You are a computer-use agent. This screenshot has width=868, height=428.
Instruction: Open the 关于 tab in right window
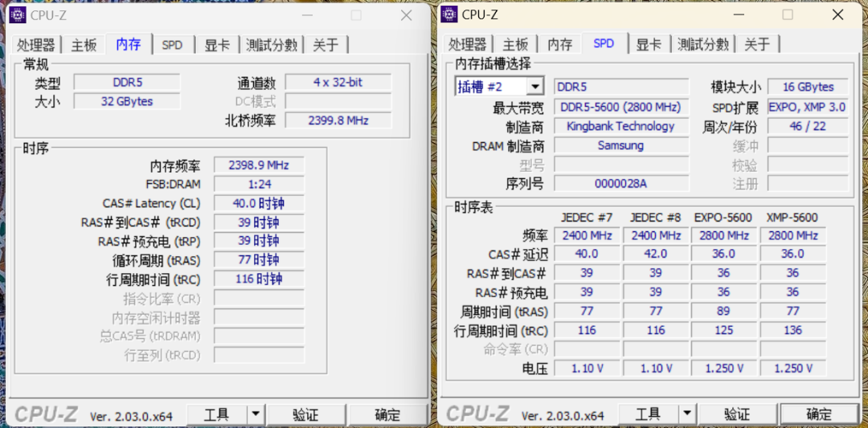758,45
